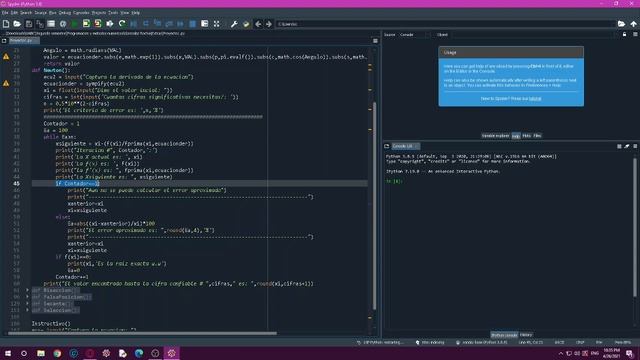Re-run the last script icon
Screen dimensions: 640x360
[x=122, y=24]
